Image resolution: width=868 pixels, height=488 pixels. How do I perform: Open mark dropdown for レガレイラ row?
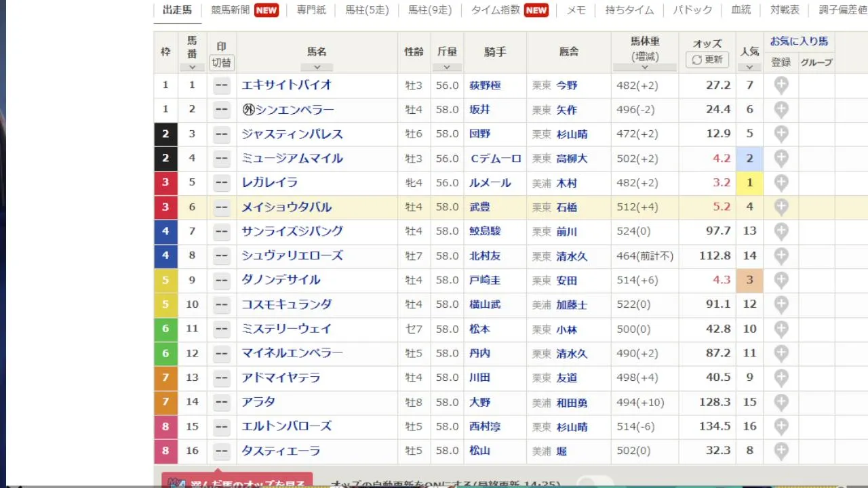pyautogui.click(x=222, y=183)
